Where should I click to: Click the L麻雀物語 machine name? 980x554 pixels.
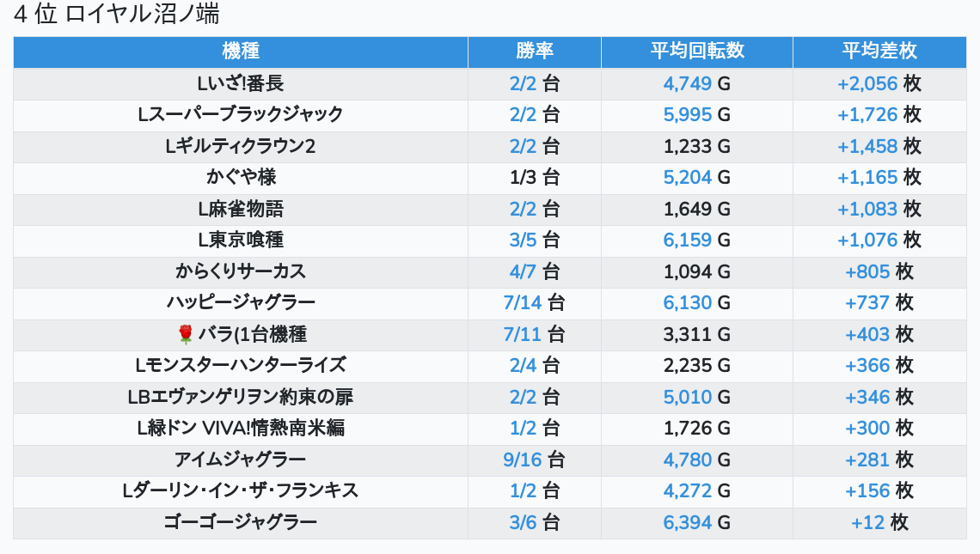[241, 209]
